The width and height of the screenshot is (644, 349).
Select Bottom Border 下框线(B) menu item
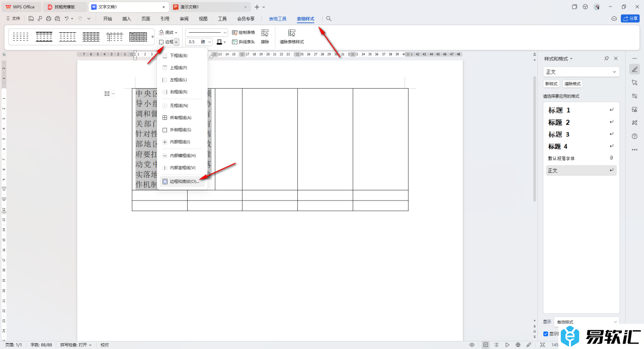tap(182, 55)
